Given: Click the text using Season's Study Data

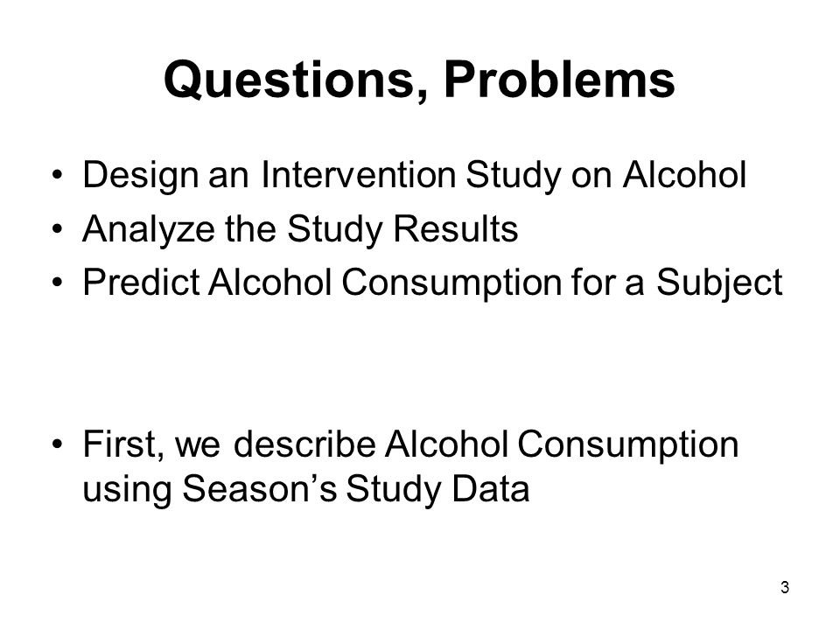Looking at the screenshot, I should (306, 489).
